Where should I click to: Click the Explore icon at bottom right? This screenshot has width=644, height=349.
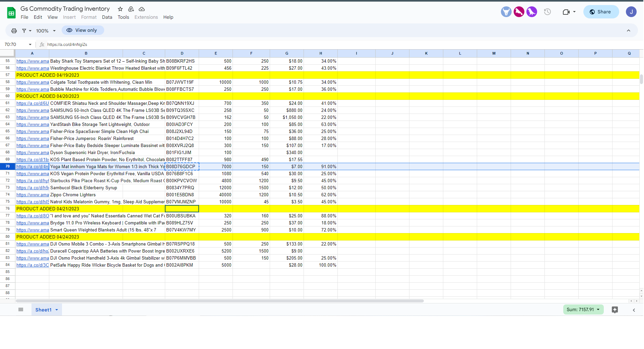pyautogui.click(x=615, y=310)
